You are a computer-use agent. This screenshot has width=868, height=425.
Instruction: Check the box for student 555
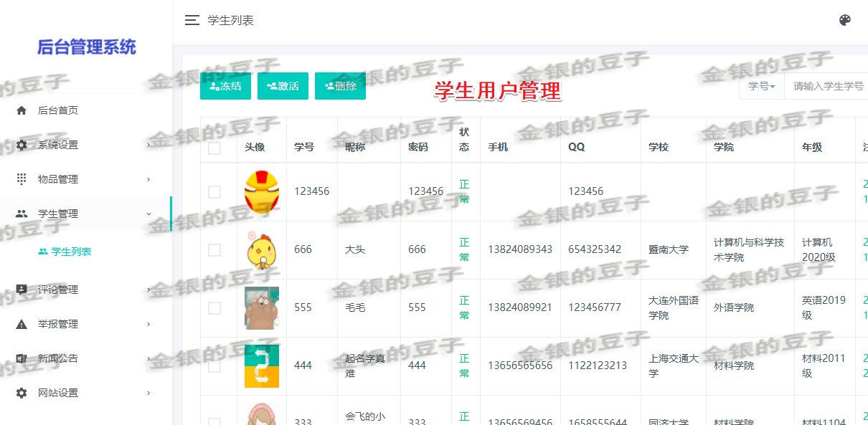coord(214,308)
